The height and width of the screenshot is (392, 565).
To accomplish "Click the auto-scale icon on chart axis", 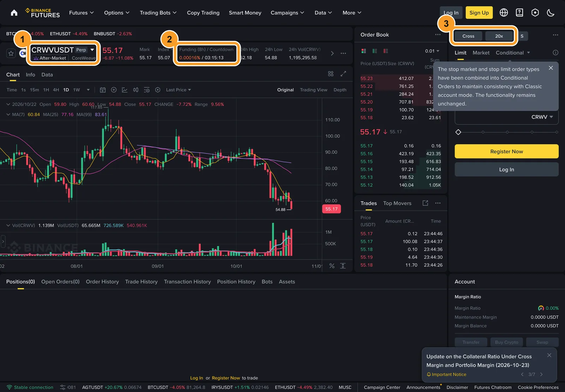I will [343, 266].
